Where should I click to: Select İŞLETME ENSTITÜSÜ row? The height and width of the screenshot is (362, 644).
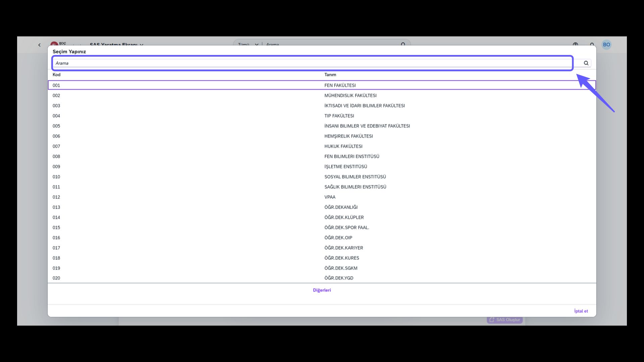[322, 167]
